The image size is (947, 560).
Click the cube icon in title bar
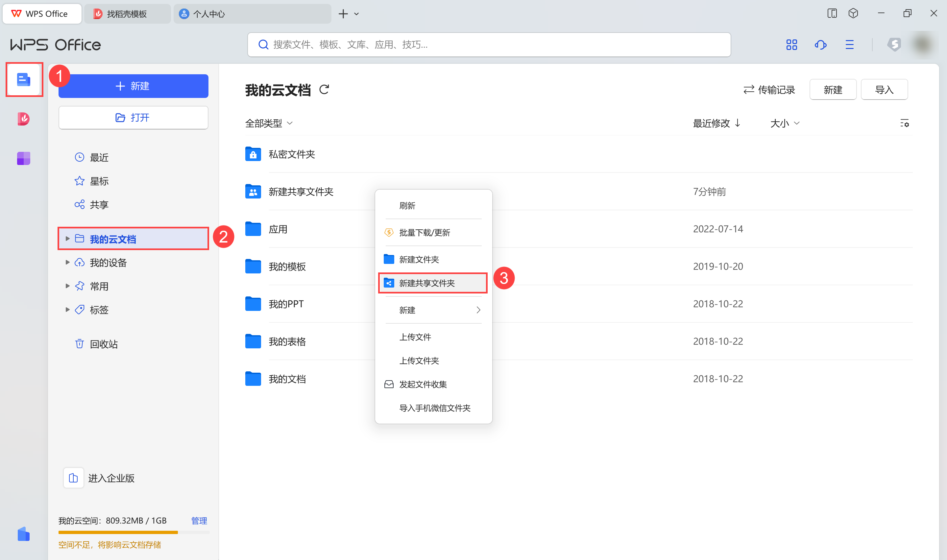pos(853,13)
